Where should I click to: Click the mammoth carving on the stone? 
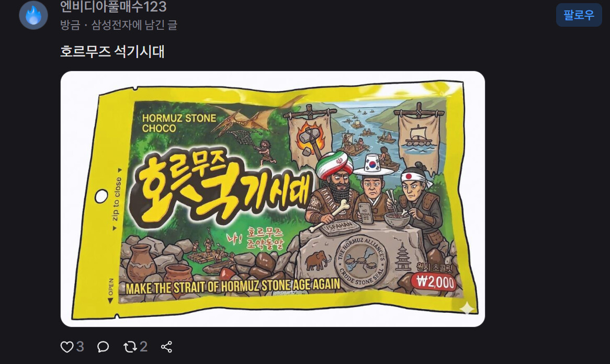click(x=318, y=260)
